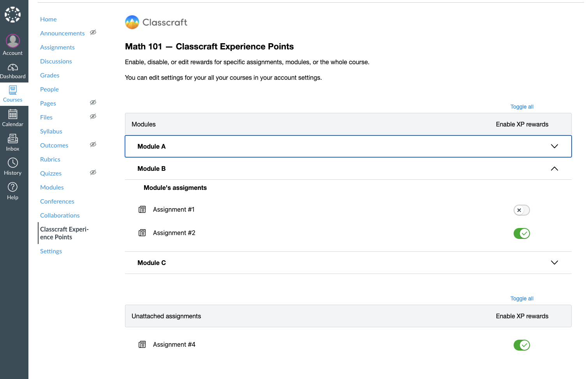Select Classcraft Experience Points nav item

point(64,233)
